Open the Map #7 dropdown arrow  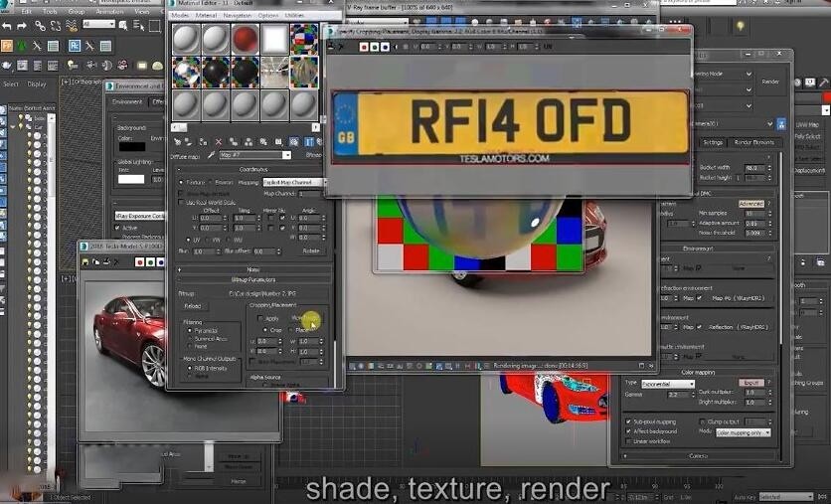(286, 155)
